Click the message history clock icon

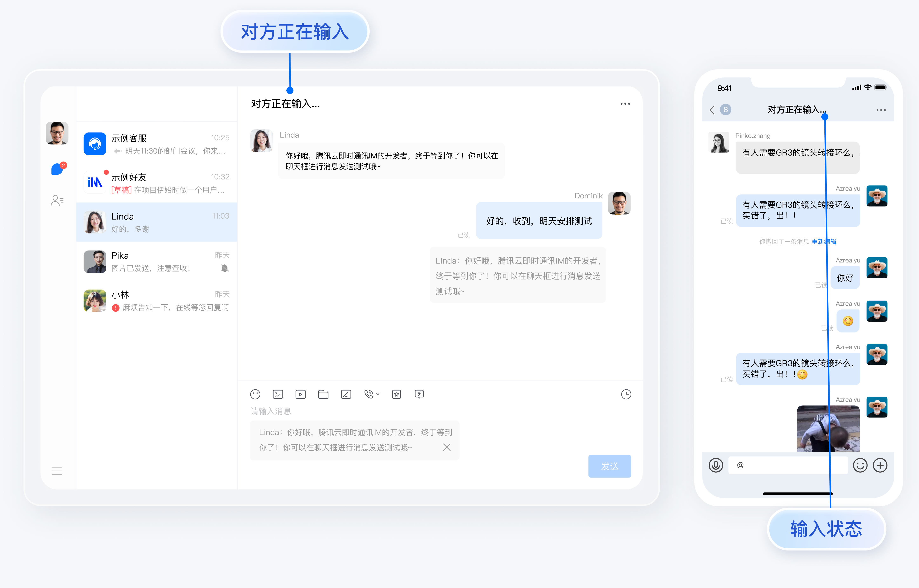pos(626,394)
